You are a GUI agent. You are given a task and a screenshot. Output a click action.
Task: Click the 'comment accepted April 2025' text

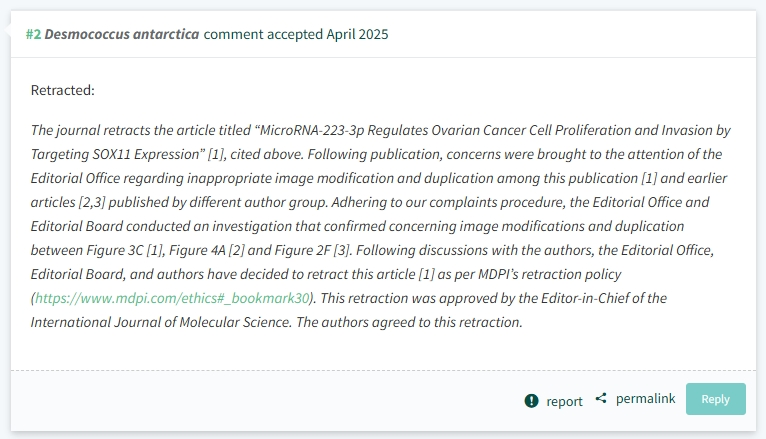click(x=296, y=34)
